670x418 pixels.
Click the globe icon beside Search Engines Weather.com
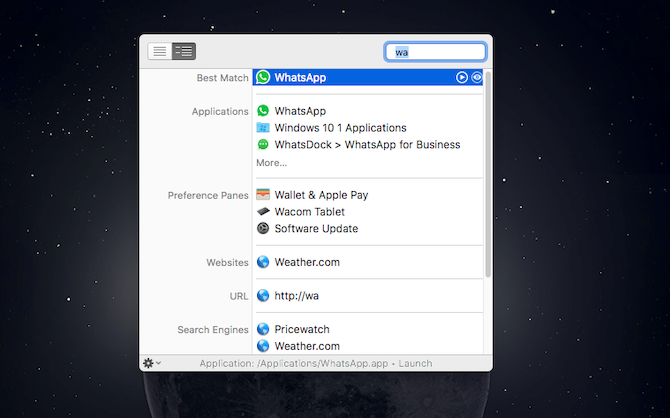[x=263, y=346]
